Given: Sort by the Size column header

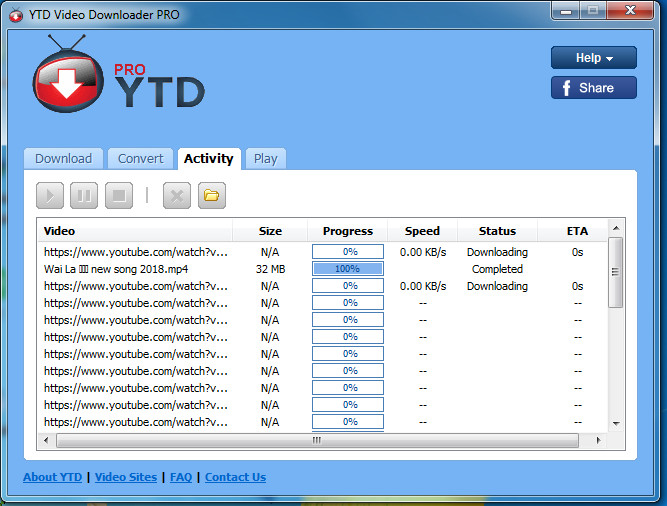Looking at the screenshot, I should [270, 231].
